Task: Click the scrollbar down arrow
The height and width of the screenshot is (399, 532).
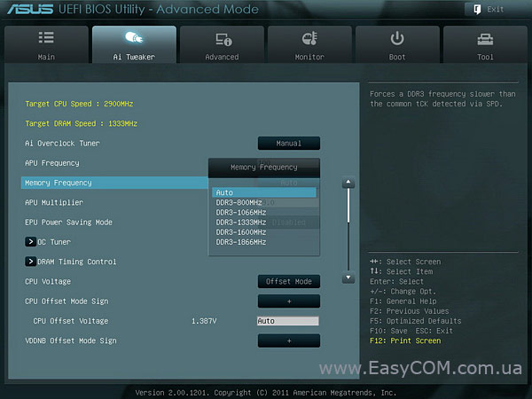Action: [x=348, y=278]
